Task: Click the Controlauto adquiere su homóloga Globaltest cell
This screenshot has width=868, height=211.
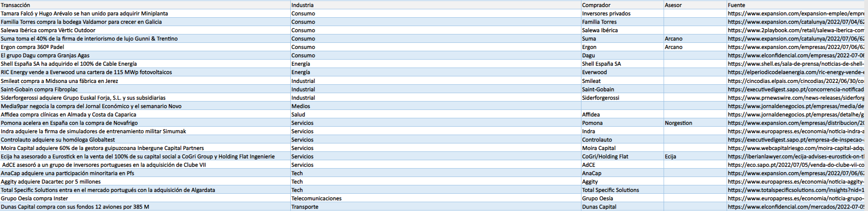Action: [x=145, y=140]
